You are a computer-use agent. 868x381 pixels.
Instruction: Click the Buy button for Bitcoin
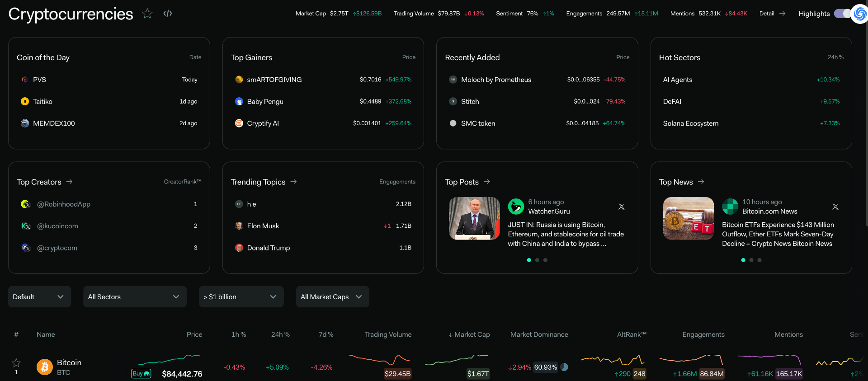coord(141,373)
